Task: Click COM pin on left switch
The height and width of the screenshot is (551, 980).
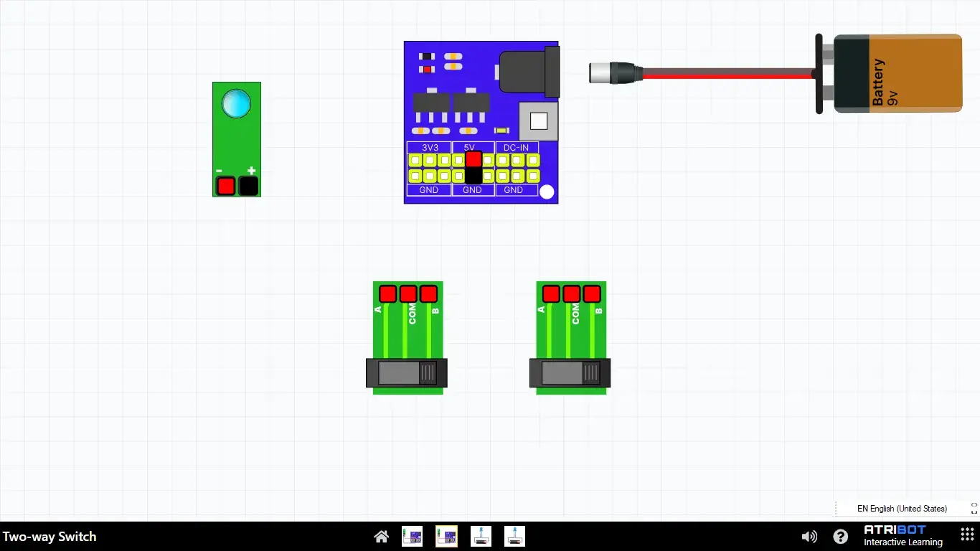Action: coord(408,293)
